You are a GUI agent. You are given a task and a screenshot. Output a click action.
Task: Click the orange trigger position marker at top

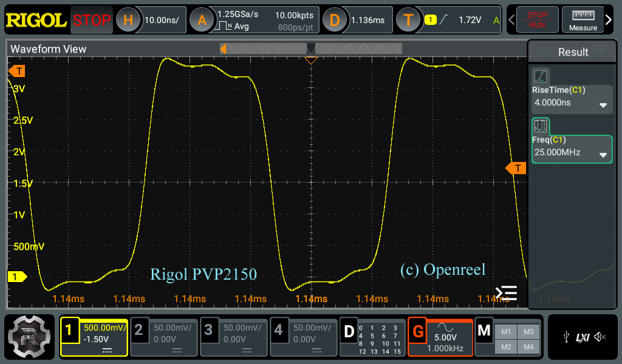coord(311,61)
